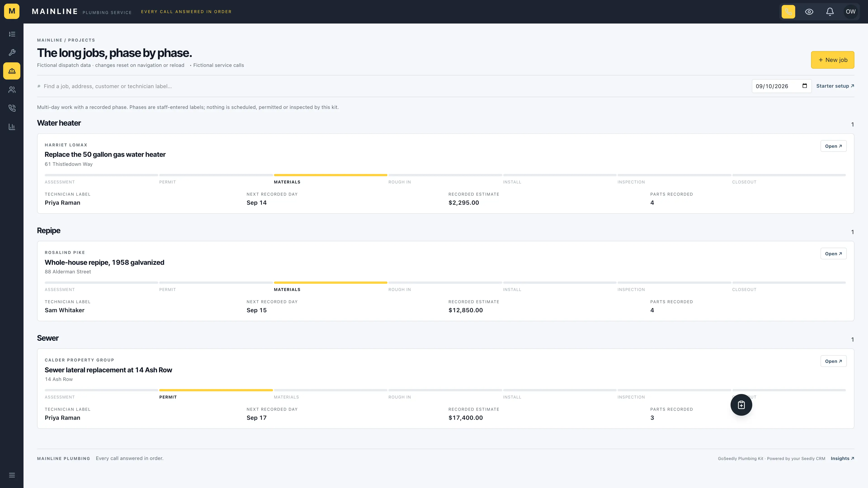This screenshot has height=488, width=868.
Task: Select Assessment phase on water heater job
Action: tap(101, 179)
